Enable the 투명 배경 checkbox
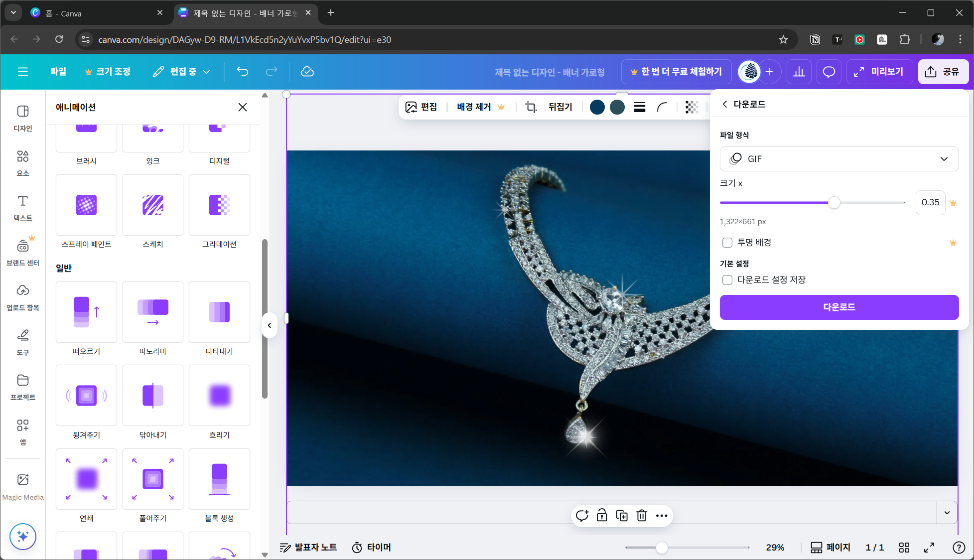Screen dimensions: 974x560 coord(727,243)
